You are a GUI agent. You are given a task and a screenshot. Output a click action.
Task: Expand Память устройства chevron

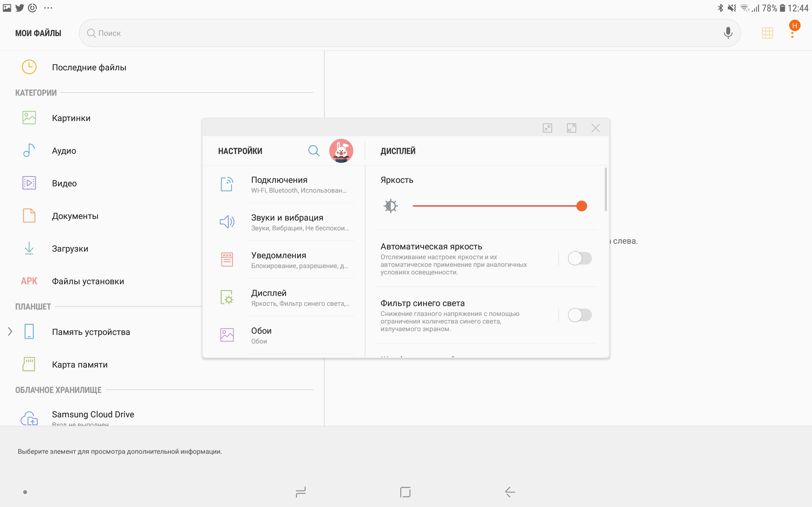[x=10, y=332]
